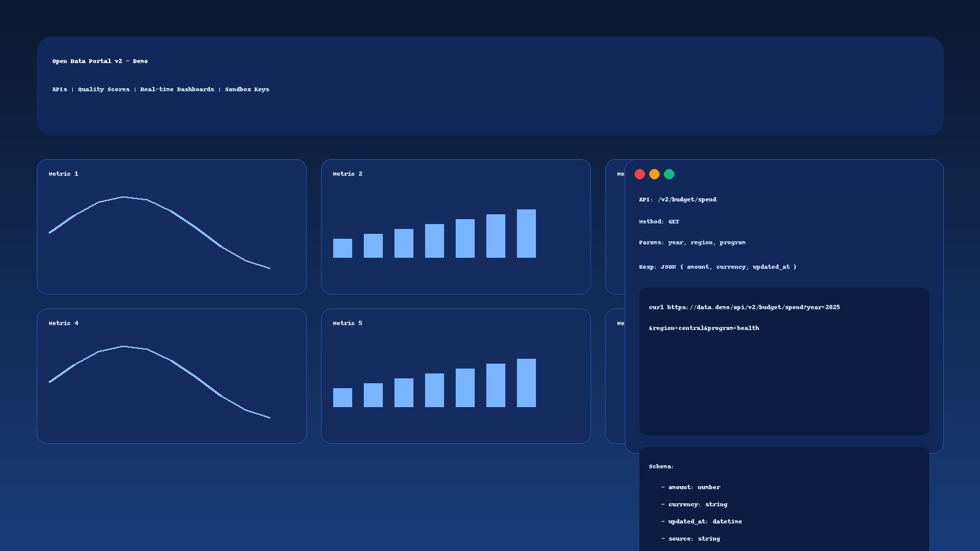
Task: Select the updated_at: datetime schema entry
Action: pos(704,522)
